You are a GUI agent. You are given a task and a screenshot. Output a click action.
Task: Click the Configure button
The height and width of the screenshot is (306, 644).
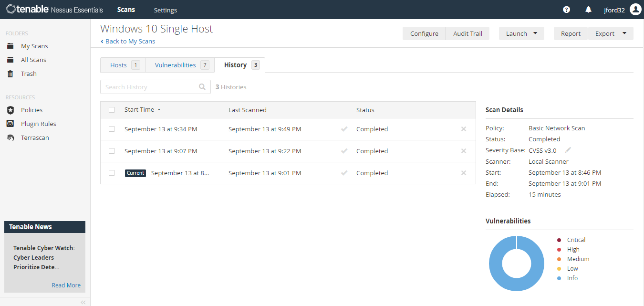click(424, 33)
